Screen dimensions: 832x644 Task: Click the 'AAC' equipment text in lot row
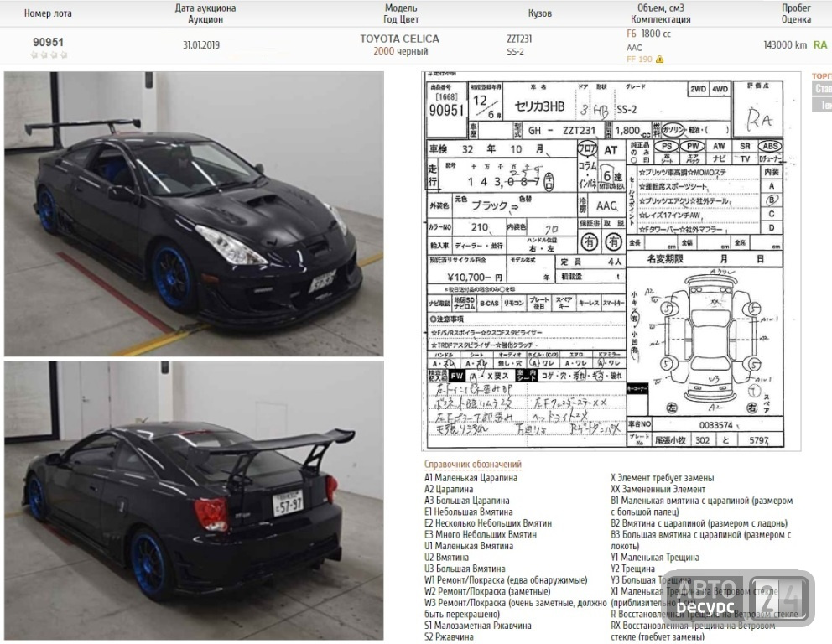(x=634, y=48)
